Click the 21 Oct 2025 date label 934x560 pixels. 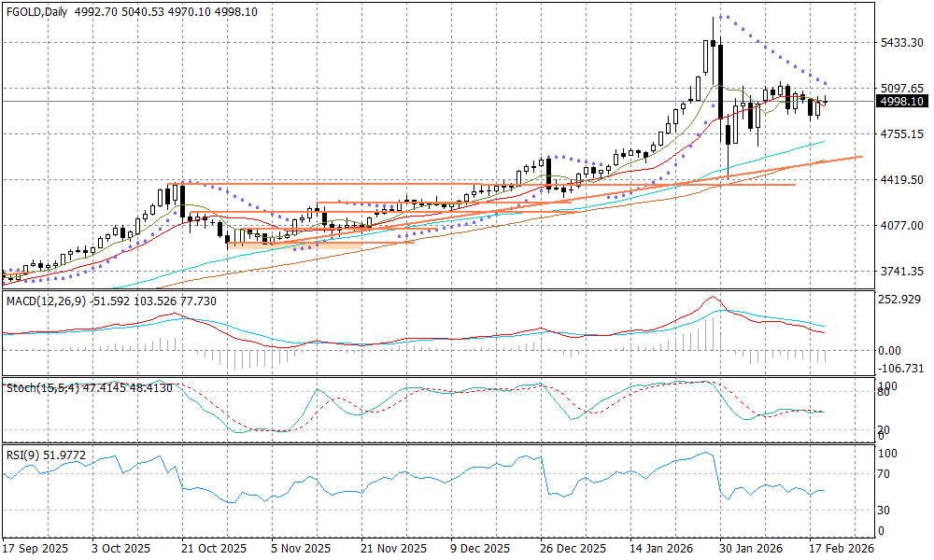click(x=214, y=549)
